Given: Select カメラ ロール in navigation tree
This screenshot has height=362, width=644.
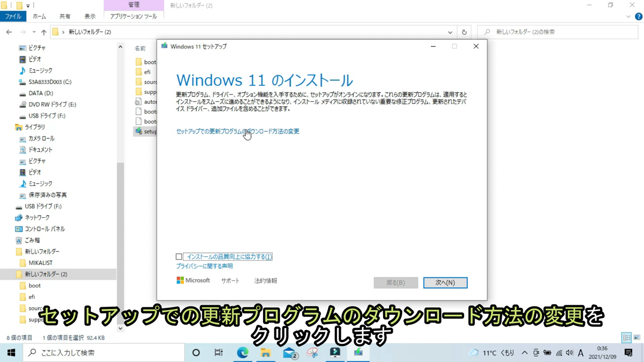Looking at the screenshot, I should point(36,138).
